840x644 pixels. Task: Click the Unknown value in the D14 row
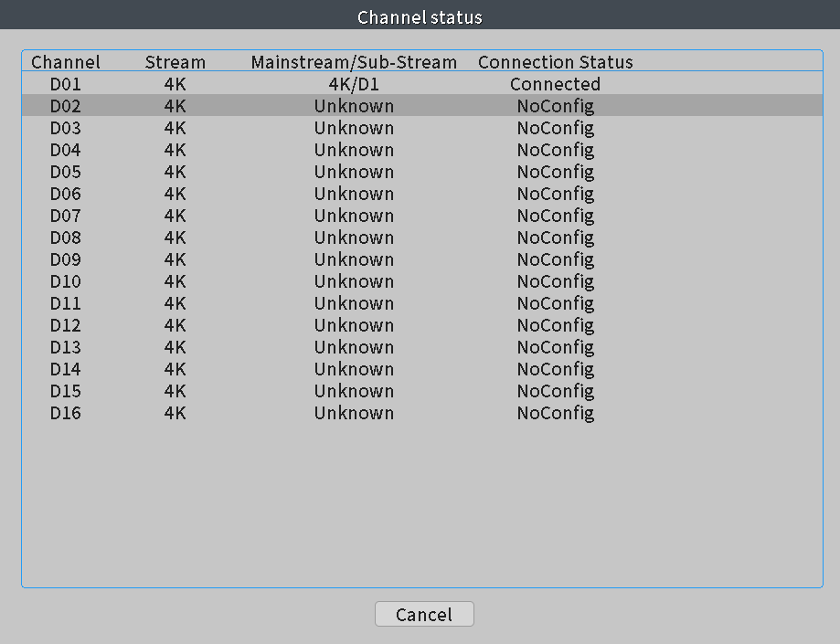coord(354,369)
